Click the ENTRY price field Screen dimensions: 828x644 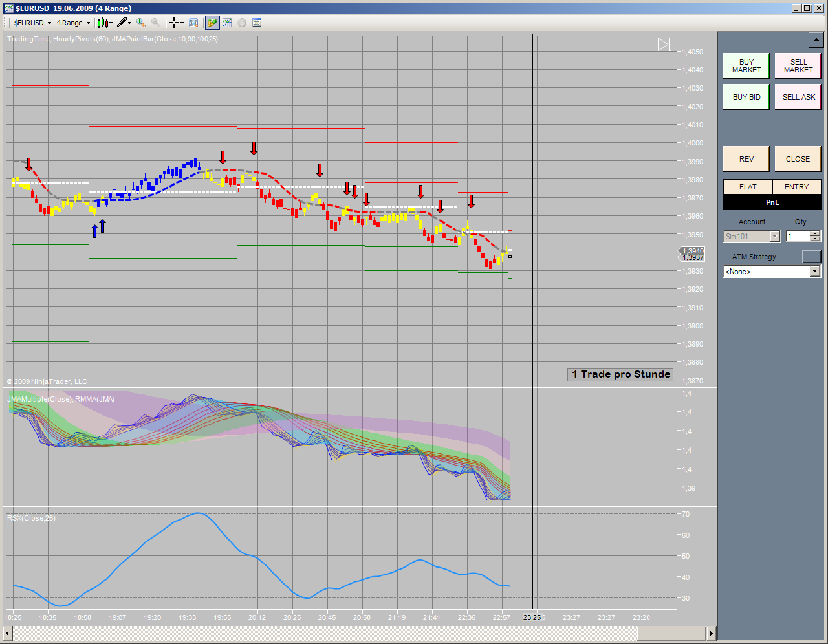tap(797, 187)
